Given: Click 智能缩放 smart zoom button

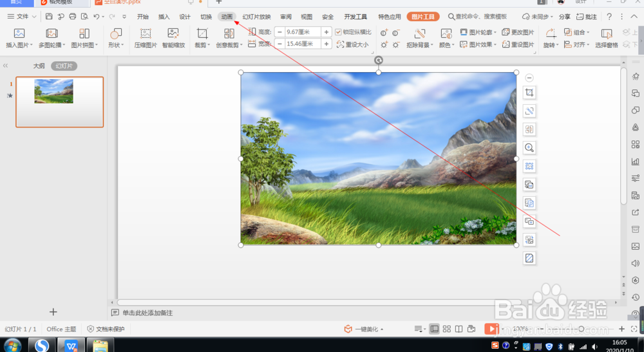Looking at the screenshot, I should coord(173,38).
